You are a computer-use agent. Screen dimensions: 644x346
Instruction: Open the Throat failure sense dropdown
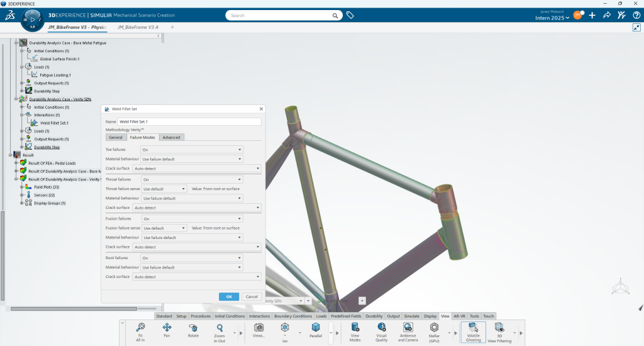pos(164,189)
